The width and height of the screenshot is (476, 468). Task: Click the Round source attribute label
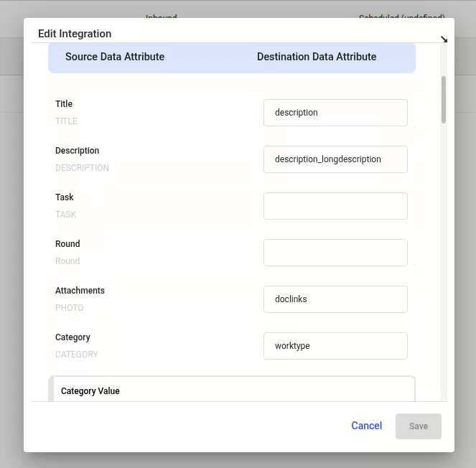click(67, 244)
